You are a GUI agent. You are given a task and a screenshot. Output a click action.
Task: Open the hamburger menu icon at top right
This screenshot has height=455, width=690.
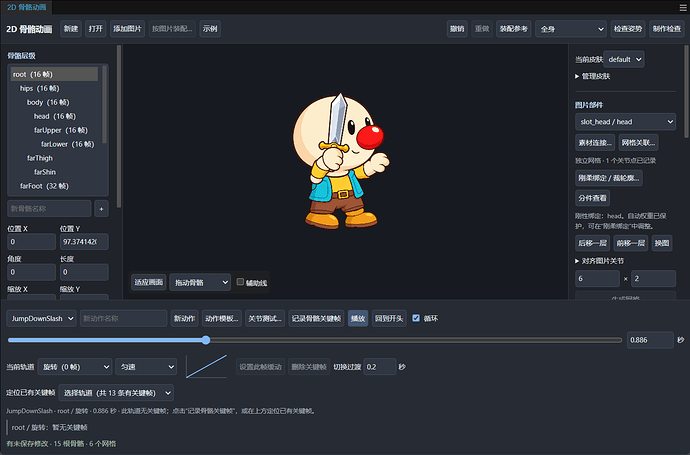683,7
